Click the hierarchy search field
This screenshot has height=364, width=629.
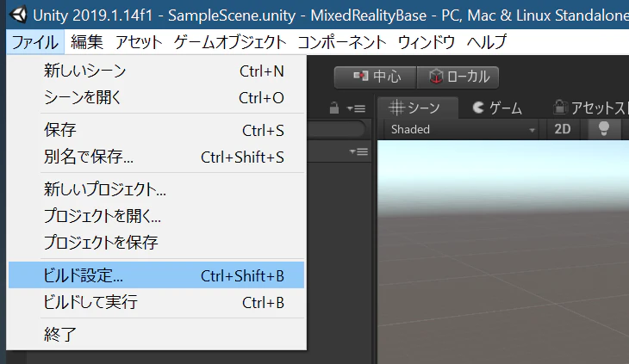pos(336,129)
